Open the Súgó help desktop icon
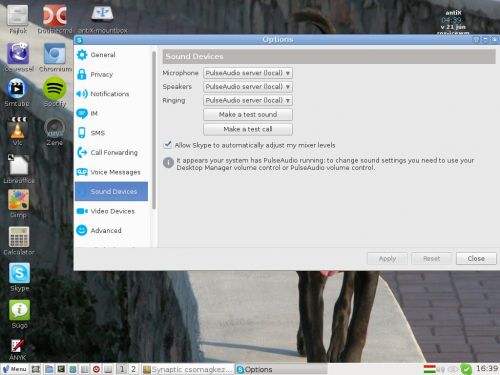The width and height of the screenshot is (500, 375). click(x=19, y=310)
